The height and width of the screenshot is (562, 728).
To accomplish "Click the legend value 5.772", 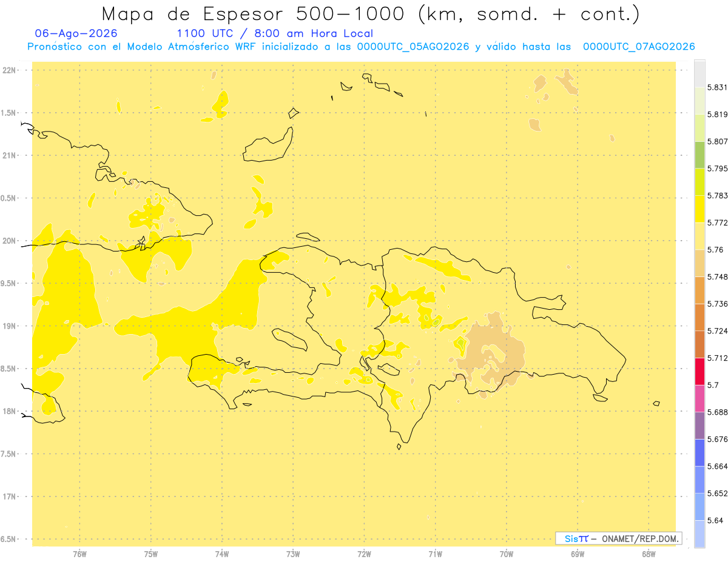I will pos(718,222).
